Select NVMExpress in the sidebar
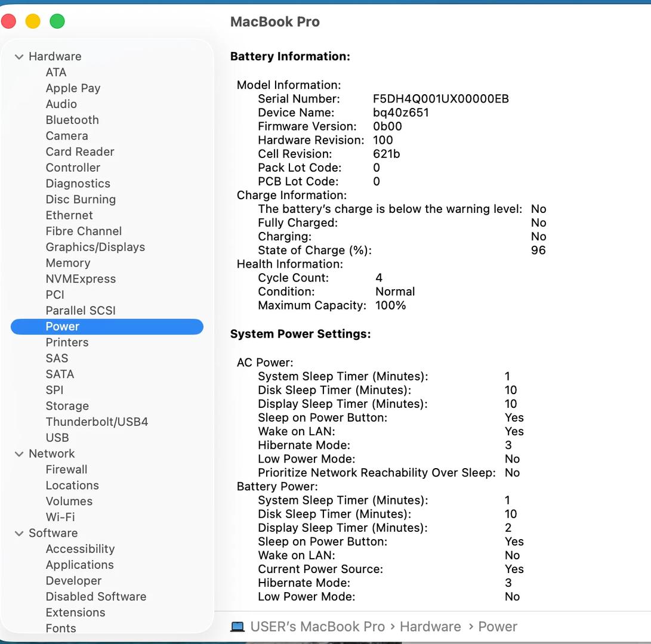The width and height of the screenshot is (651, 644). (81, 278)
